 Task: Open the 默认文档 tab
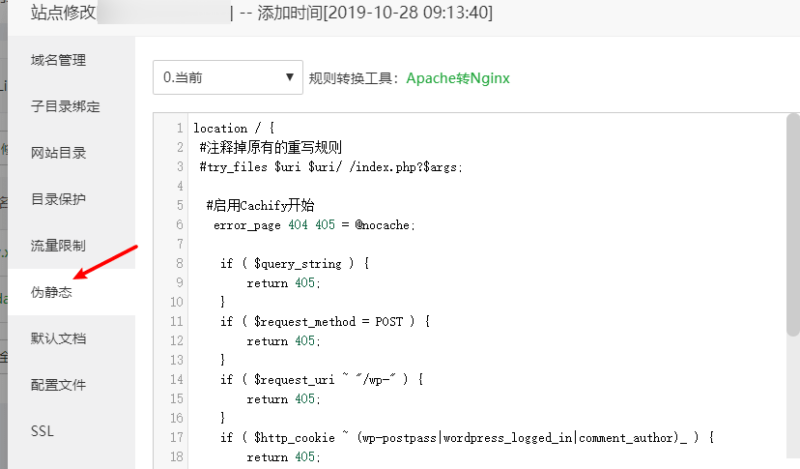58,339
